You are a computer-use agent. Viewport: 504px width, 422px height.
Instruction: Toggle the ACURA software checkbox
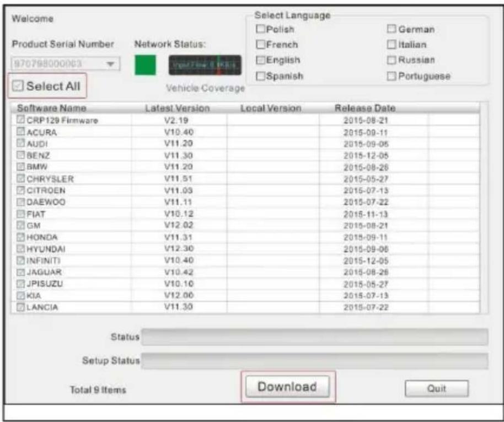(x=20, y=131)
